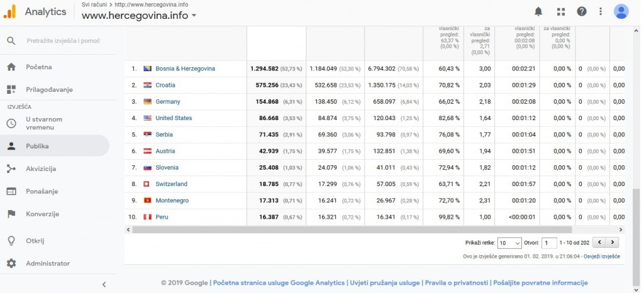The image size is (644, 293).
Task: Go to next page of results
Action: click(613, 242)
